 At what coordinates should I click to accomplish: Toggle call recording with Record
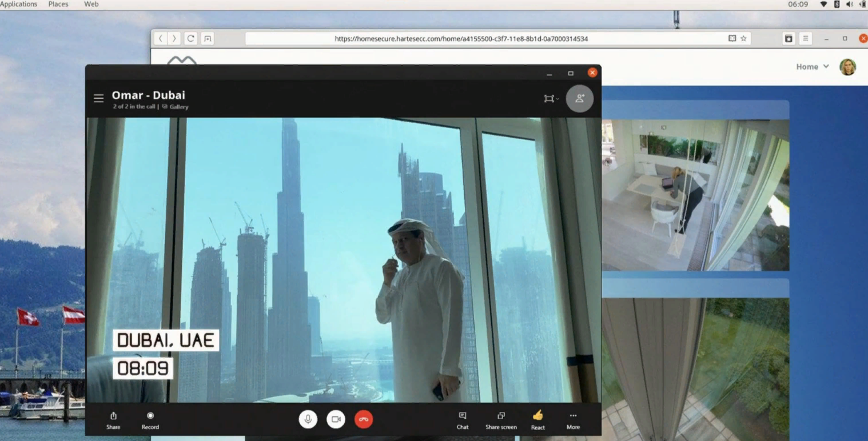[x=150, y=420]
